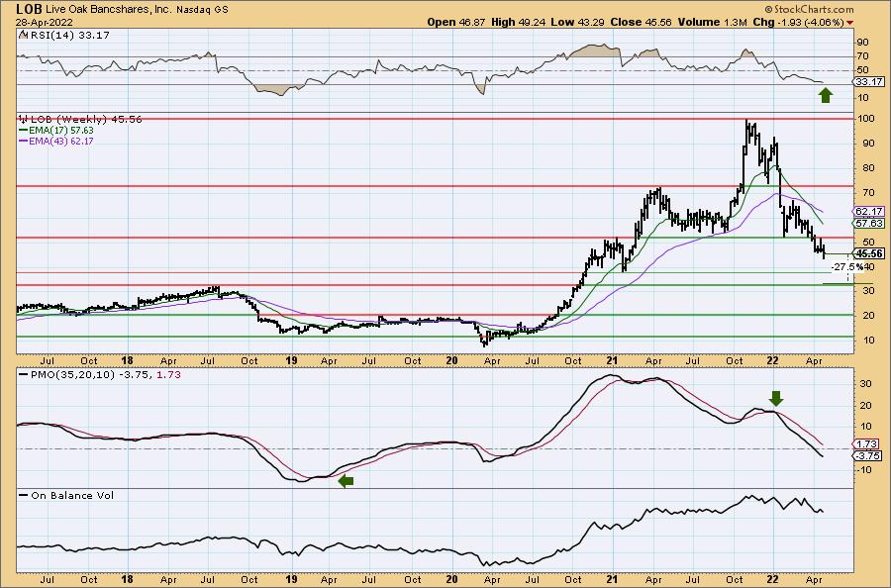Click the 33.17 RSI value tag on right axis
891x588 pixels.
[869, 82]
